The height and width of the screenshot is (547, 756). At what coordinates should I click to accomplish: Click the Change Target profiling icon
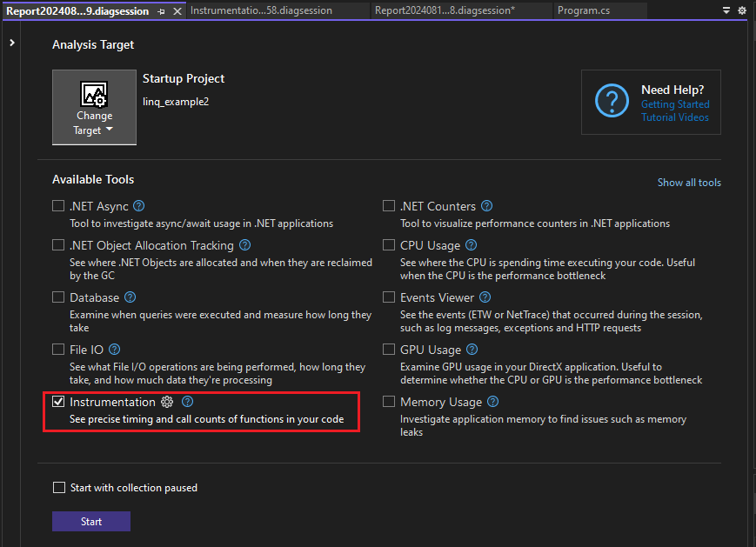tap(94, 94)
